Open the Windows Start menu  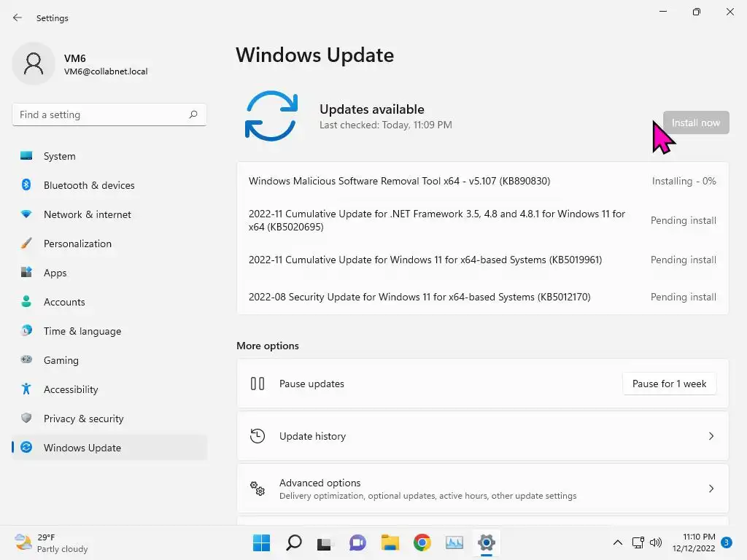click(x=261, y=542)
